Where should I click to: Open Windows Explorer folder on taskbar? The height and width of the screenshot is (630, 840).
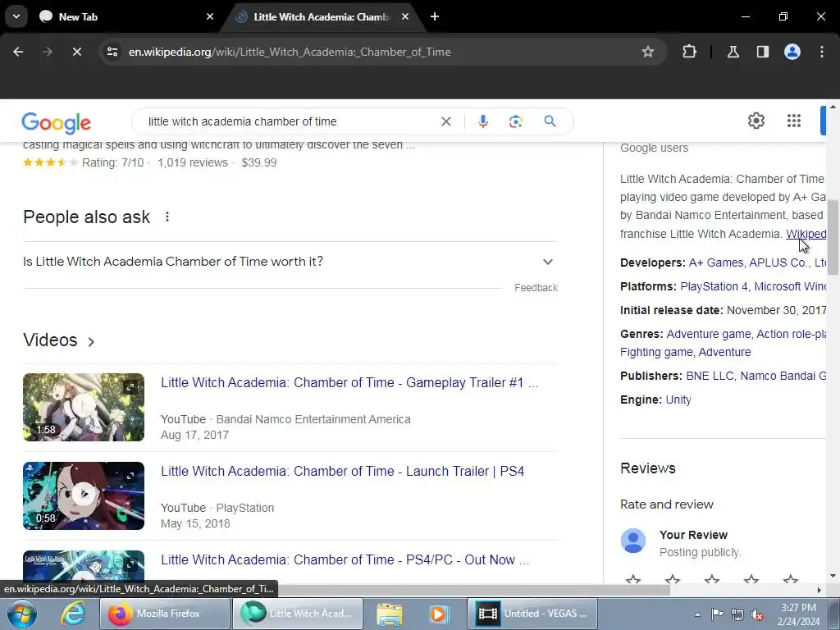pyautogui.click(x=390, y=614)
